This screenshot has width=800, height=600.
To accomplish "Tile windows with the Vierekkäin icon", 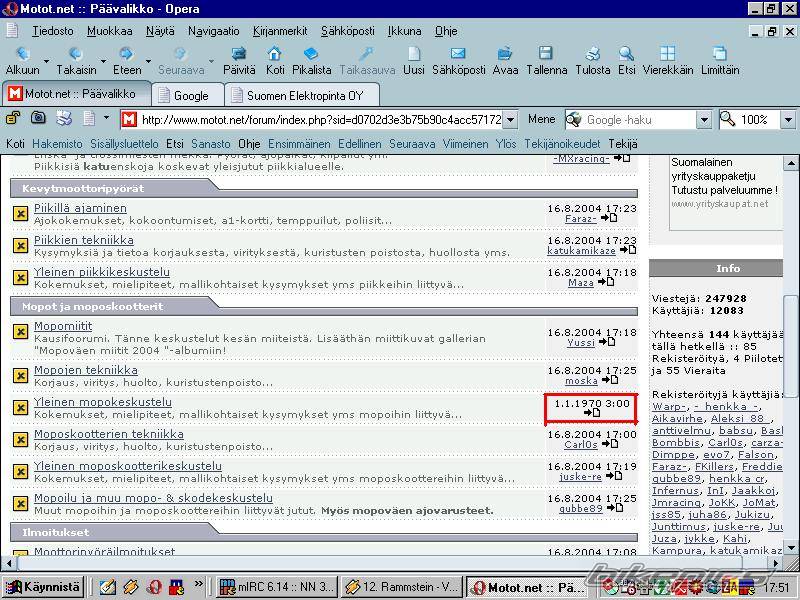I will coord(668,54).
